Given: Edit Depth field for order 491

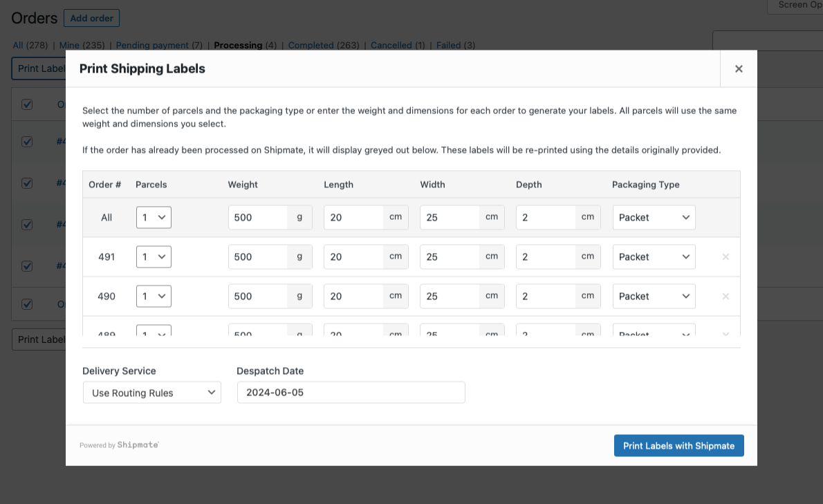Looking at the screenshot, I should (x=546, y=257).
